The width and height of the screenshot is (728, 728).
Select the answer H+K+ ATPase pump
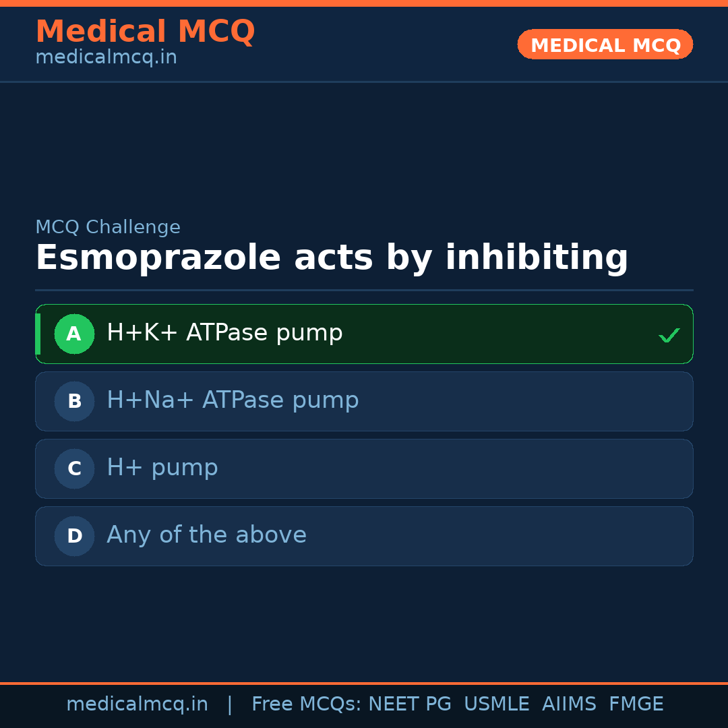point(224,333)
